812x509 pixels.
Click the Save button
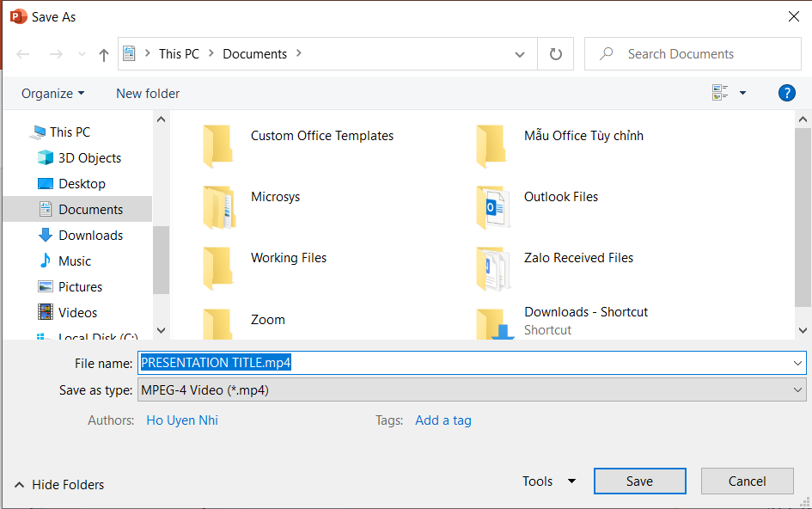639,481
